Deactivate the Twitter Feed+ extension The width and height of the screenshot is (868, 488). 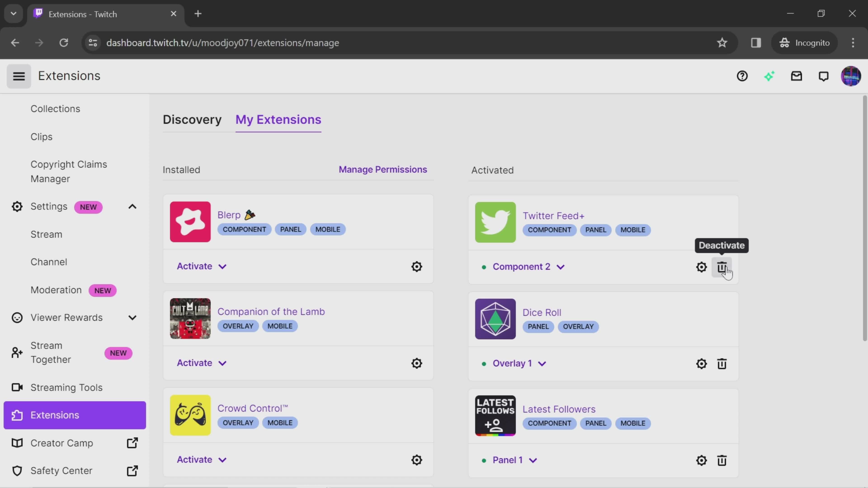click(722, 266)
